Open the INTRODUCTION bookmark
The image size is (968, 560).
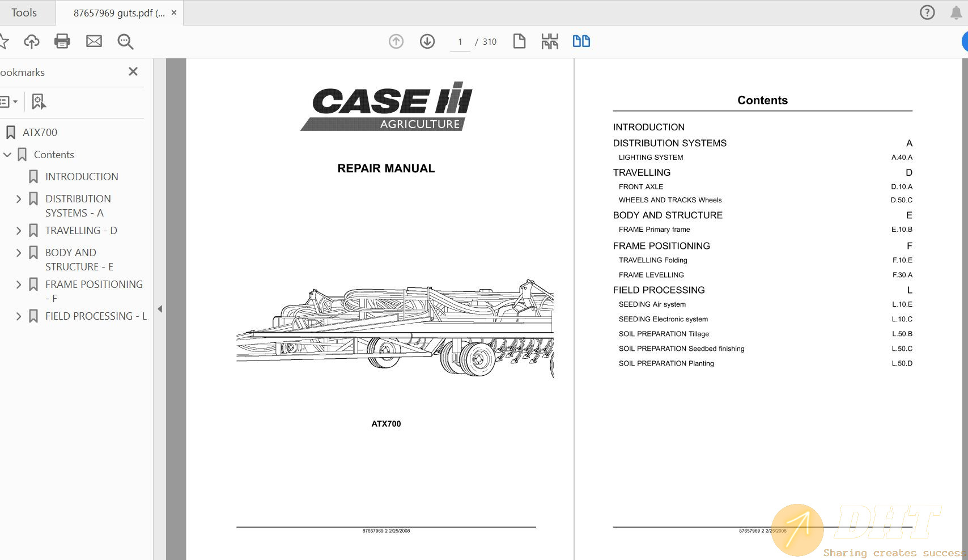[82, 177]
